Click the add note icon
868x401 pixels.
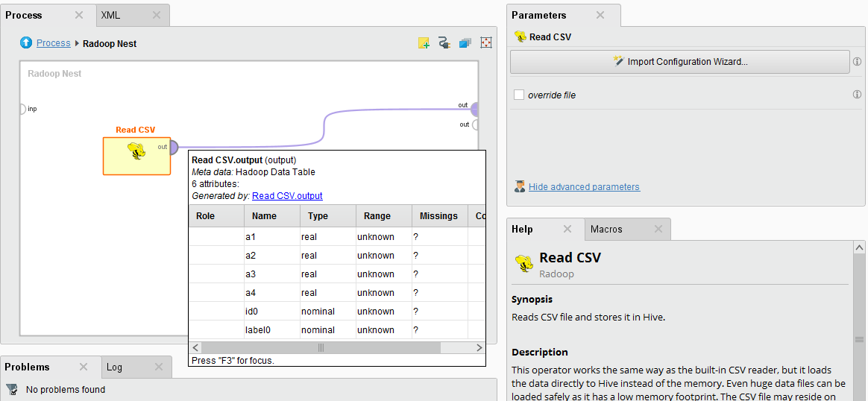tap(424, 43)
